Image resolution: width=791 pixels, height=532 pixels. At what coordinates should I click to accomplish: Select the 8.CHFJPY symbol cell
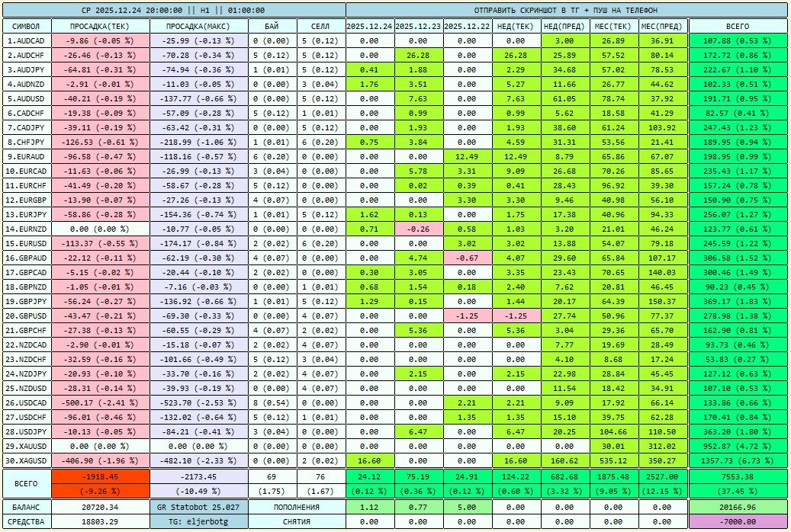pos(26,143)
